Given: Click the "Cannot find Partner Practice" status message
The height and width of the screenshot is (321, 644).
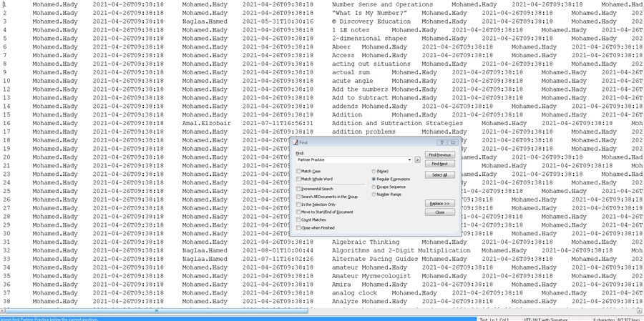Looking at the screenshot, I should coord(49,319).
